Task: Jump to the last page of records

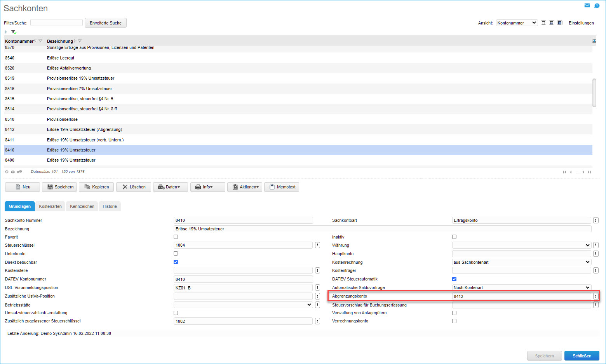Action: (x=589, y=172)
